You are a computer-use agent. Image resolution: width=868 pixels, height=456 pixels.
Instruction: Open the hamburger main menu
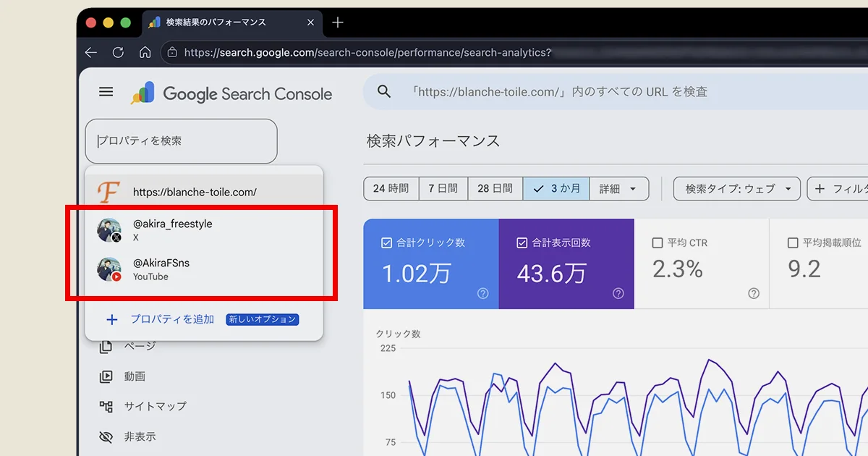click(106, 92)
